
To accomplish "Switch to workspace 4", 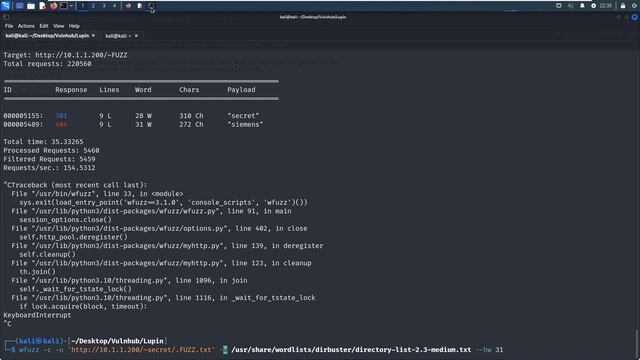I will pos(114,6).
